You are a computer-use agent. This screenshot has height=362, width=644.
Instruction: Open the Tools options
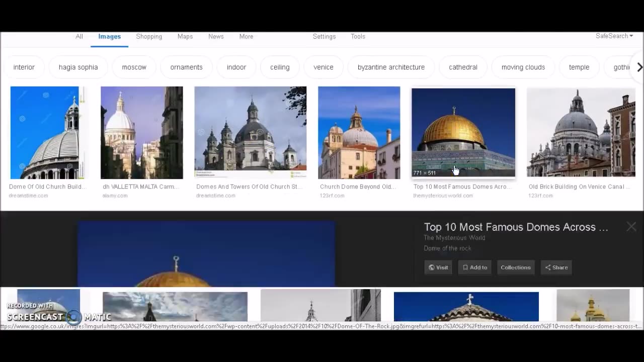click(x=358, y=37)
